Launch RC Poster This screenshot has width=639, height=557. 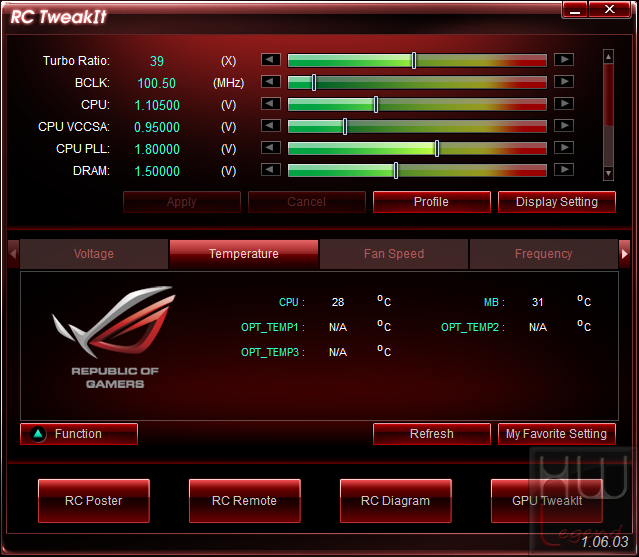[x=94, y=501]
